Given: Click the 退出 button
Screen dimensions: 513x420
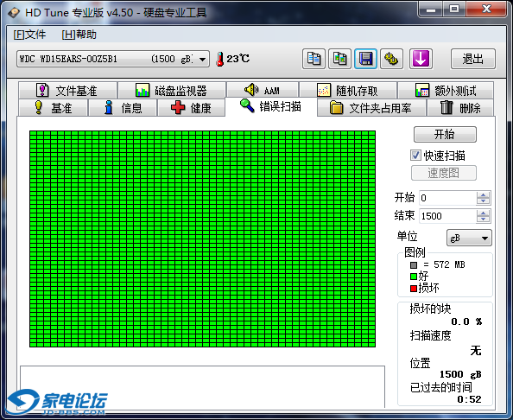Looking at the screenshot, I should click(x=473, y=59).
